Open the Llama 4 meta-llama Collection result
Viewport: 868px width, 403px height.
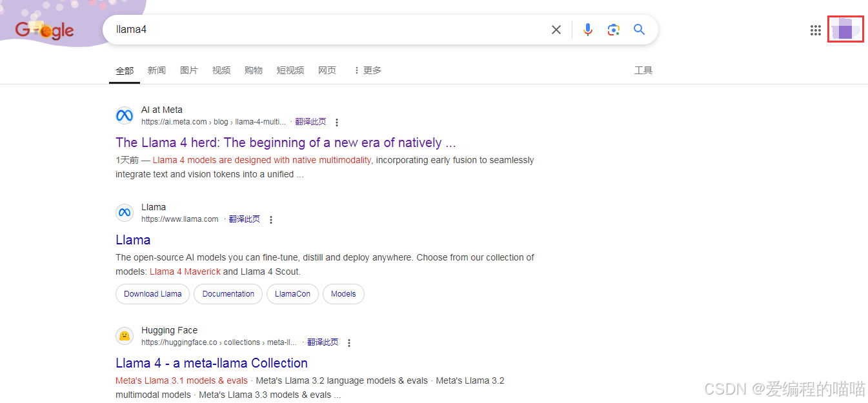pos(212,363)
